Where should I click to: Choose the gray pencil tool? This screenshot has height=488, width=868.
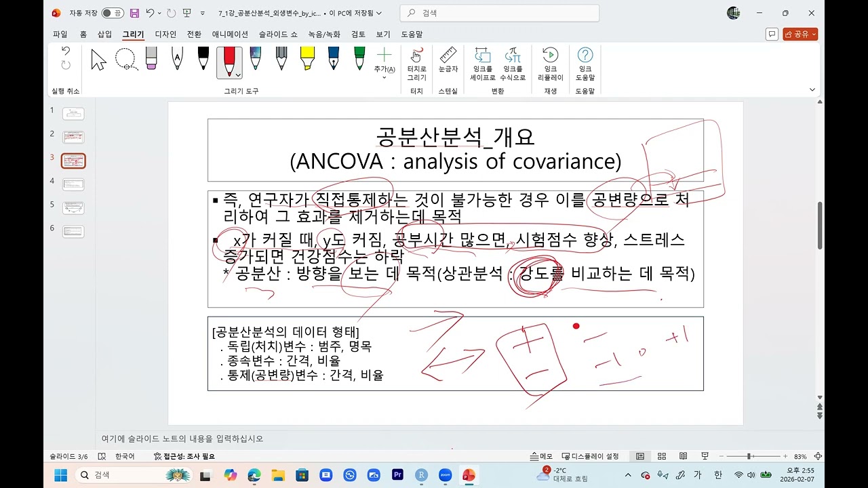(x=281, y=58)
